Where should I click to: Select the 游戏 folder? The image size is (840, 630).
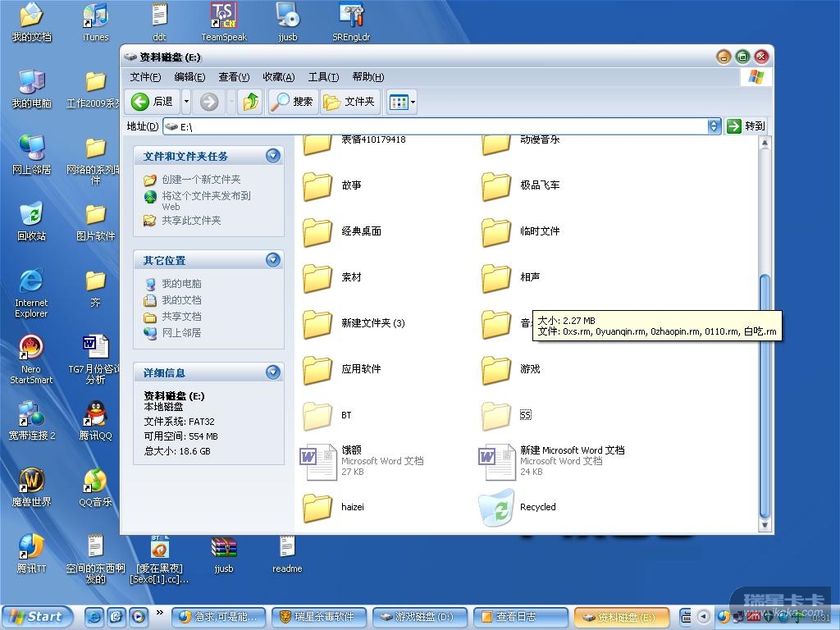pyautogui.click(x=510, y=369)
